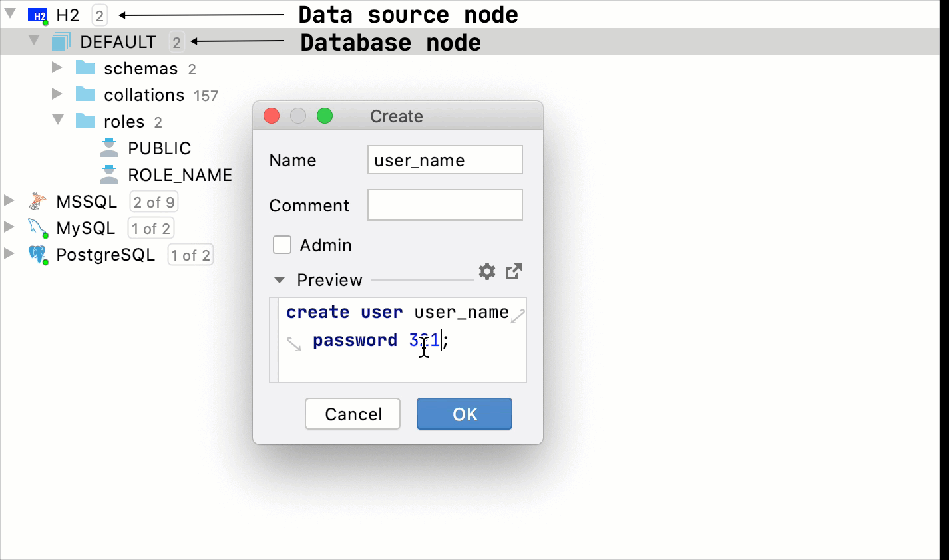This screenshot has height=560, width=949.
Task: Collapse the H2 data source node
Action: [x=10, y=13]
